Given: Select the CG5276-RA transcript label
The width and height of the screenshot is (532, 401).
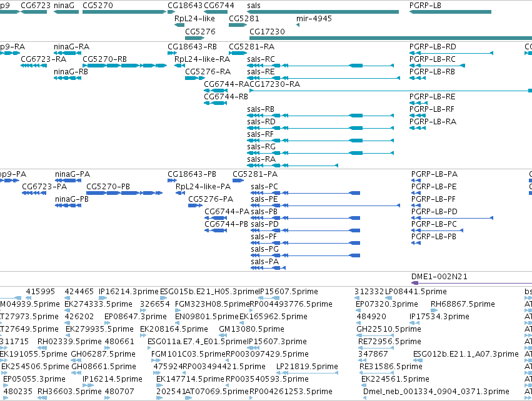Looking at the screenshot, I should point(208,72).
